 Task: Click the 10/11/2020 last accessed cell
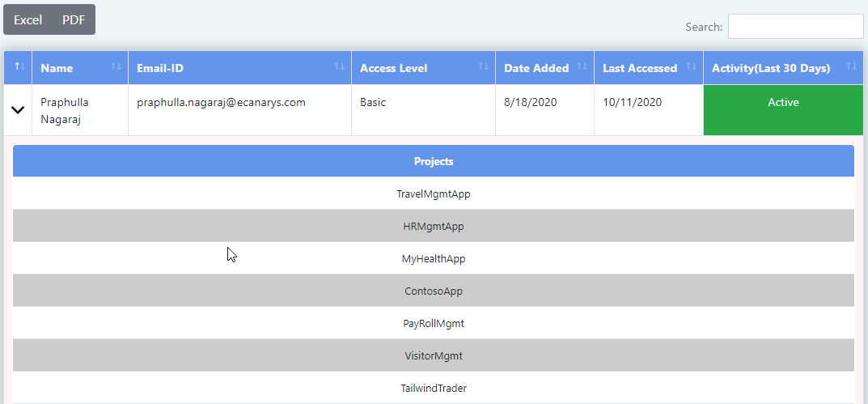[x=649, y=110]
